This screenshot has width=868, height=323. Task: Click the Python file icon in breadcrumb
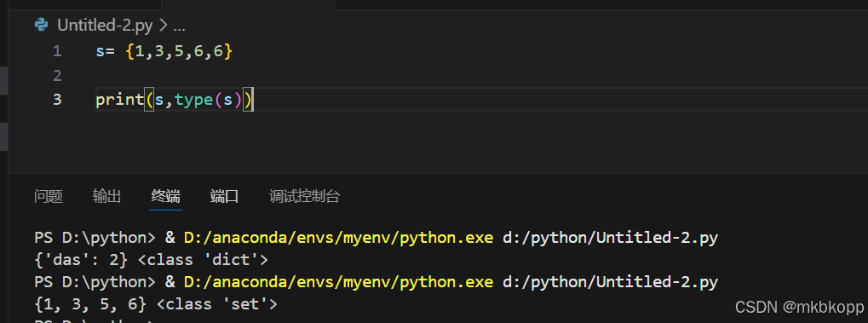pyautogui.click(x=41, y=25)
